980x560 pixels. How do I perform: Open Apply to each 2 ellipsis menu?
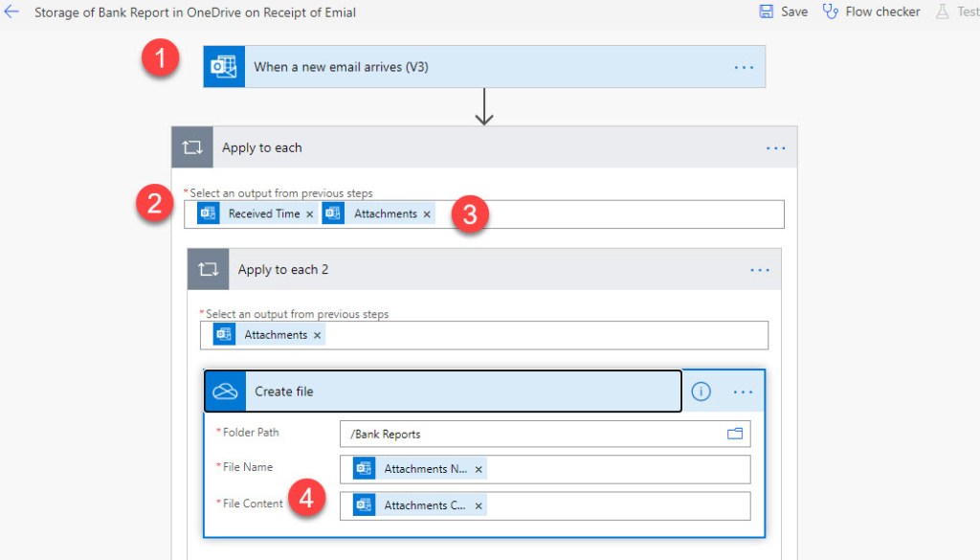click(760, 271)
